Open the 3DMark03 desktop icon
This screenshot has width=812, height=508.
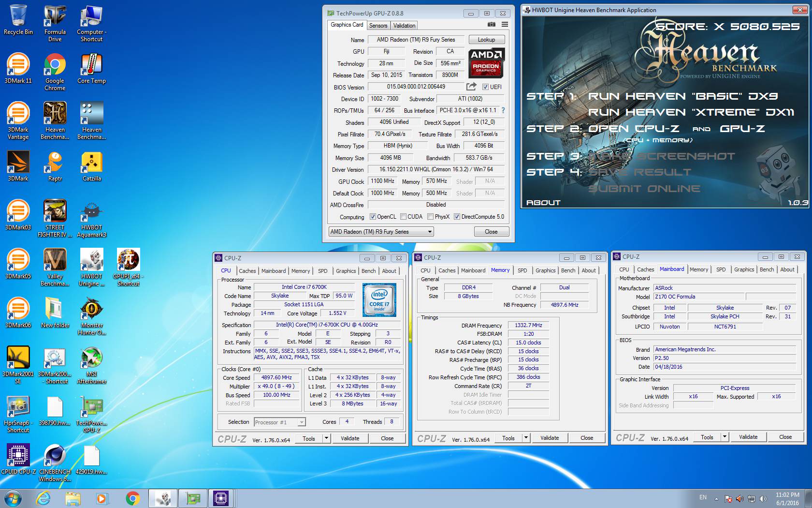18,215
